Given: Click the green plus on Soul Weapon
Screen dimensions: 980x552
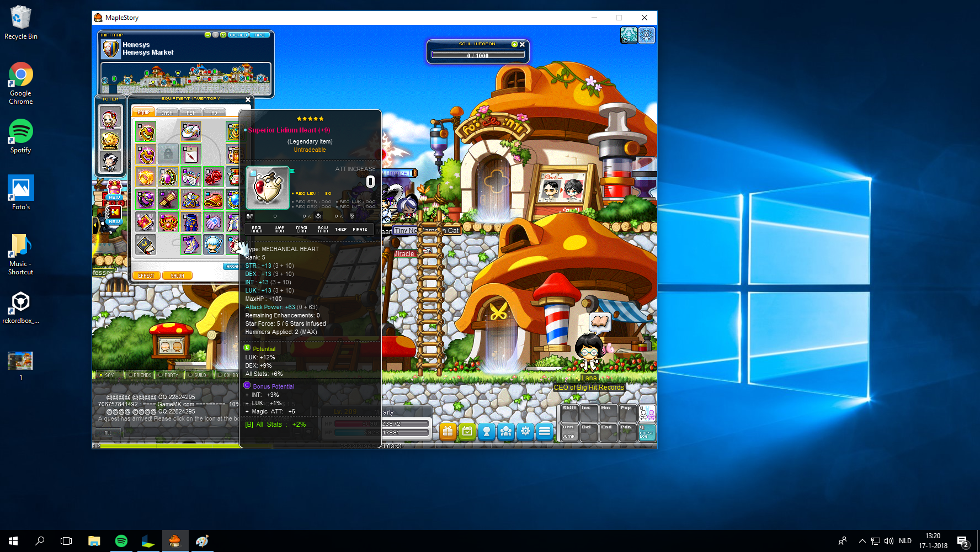Looking at the screenshot, I should pyautogui.click(x=514, y=44).
